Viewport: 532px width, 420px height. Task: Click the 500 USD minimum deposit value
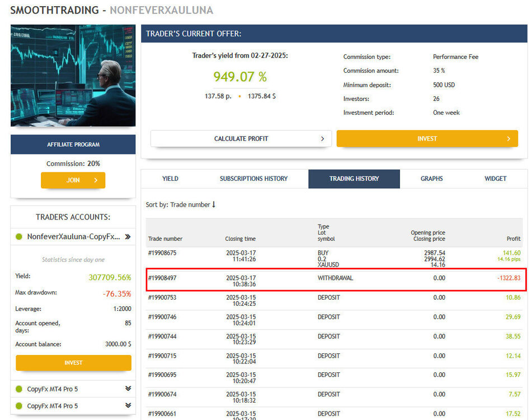[x=444, y=85]
